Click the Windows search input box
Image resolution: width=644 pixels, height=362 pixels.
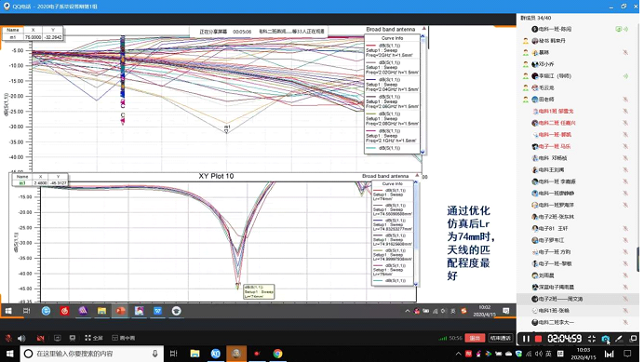(91, 354)
